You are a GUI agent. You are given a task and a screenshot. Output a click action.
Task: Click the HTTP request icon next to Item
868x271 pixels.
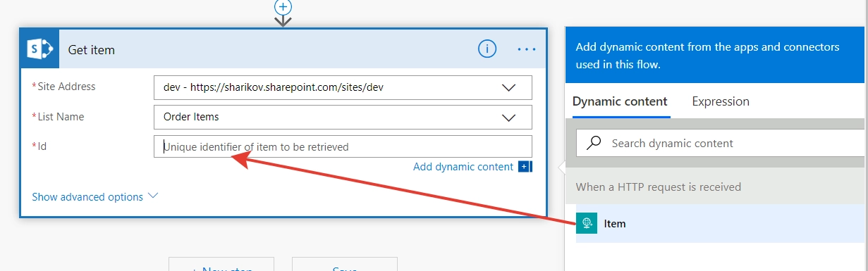[x=587, y=224]
